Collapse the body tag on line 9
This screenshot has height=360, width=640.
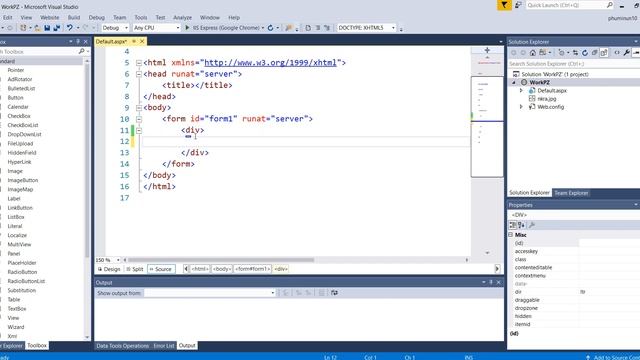coord(139,108)
